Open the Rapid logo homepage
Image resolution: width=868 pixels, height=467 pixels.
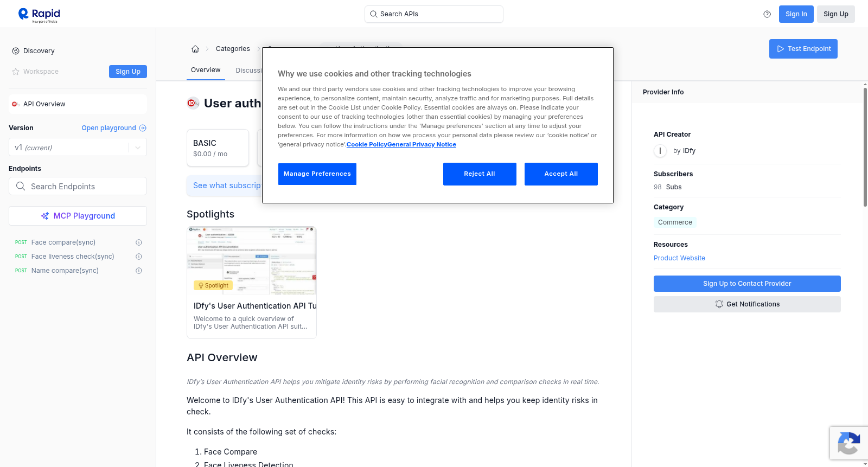coord(39,15)
